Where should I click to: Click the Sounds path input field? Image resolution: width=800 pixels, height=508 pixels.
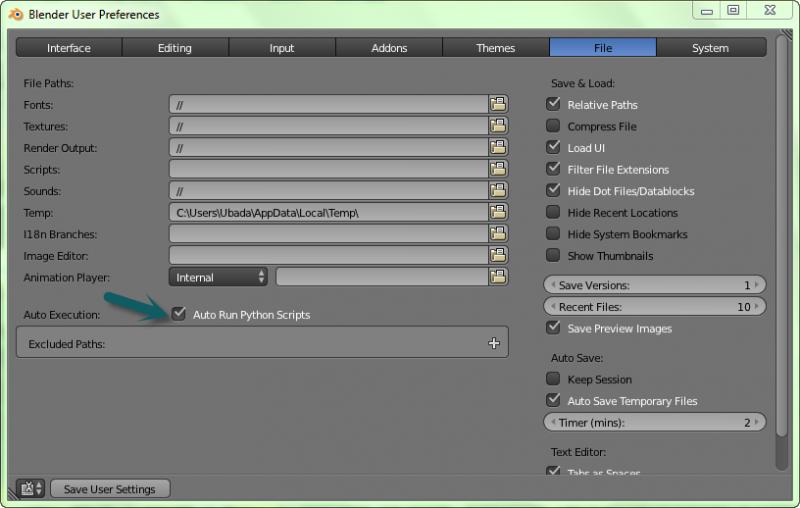329,190
